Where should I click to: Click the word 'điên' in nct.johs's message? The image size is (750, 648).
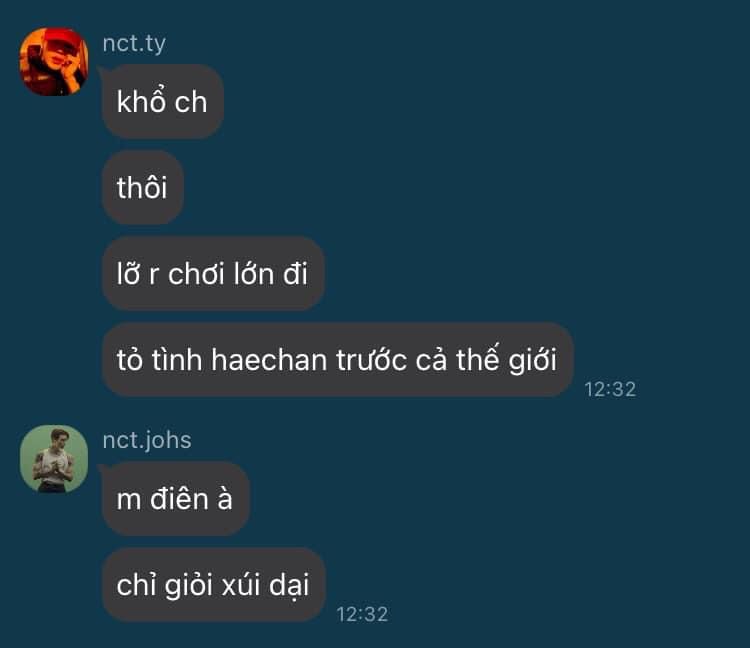pyautogui.click(x=179, y=499)
